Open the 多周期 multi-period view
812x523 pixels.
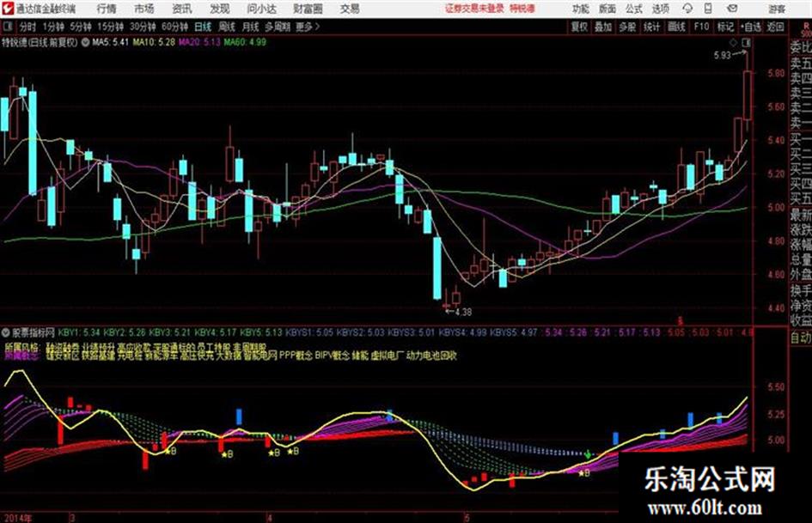point(278,27)
